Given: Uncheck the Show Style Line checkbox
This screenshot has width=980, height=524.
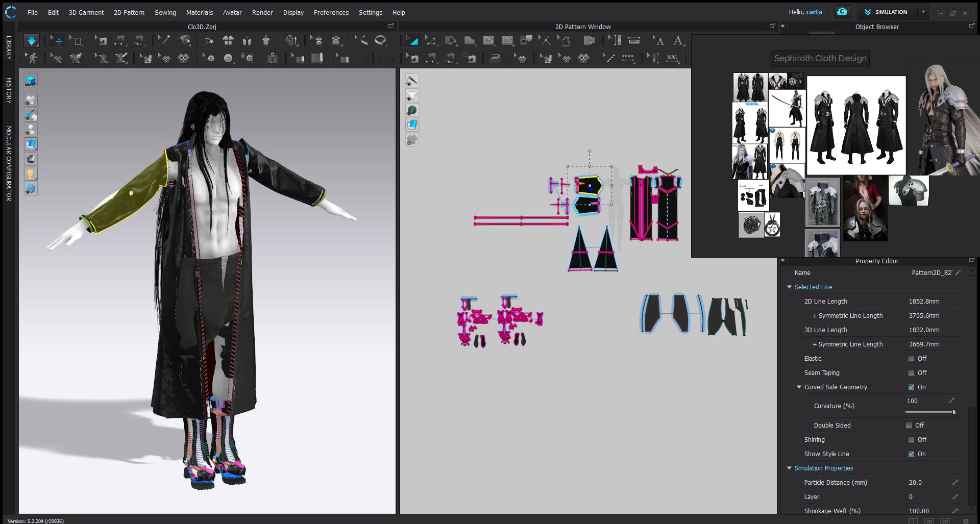Looking at the screenshot, I should pyautogui.click(x=911, y=454).
